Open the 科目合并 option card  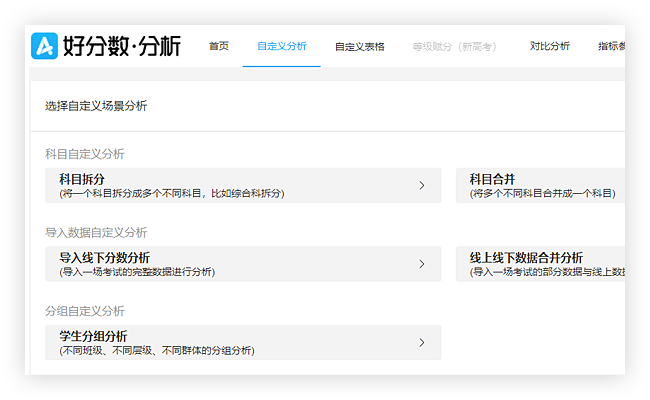(540, 185)
